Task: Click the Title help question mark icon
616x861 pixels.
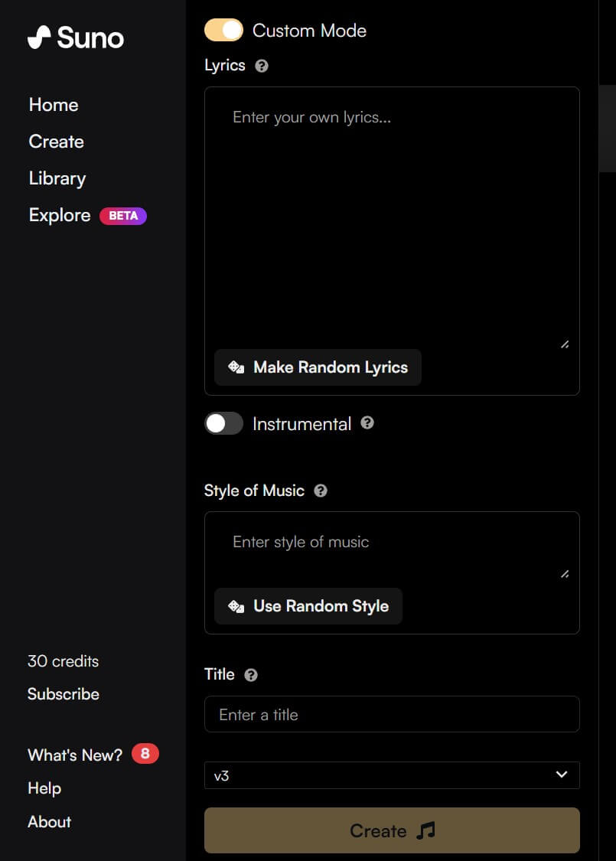Action: pyautogui.click(x=251, y=675)
